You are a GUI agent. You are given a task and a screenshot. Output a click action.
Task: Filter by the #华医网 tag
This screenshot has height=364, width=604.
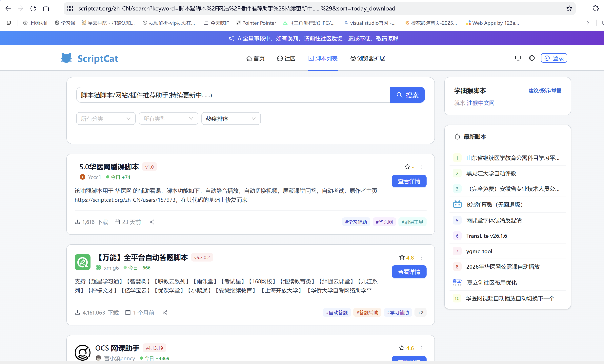click(x=384, y=222)
